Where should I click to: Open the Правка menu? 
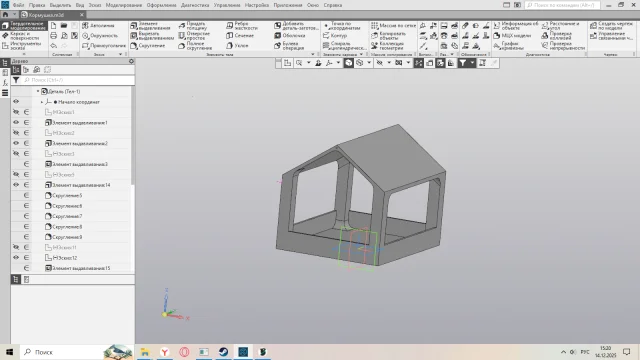tap(37, 5)
